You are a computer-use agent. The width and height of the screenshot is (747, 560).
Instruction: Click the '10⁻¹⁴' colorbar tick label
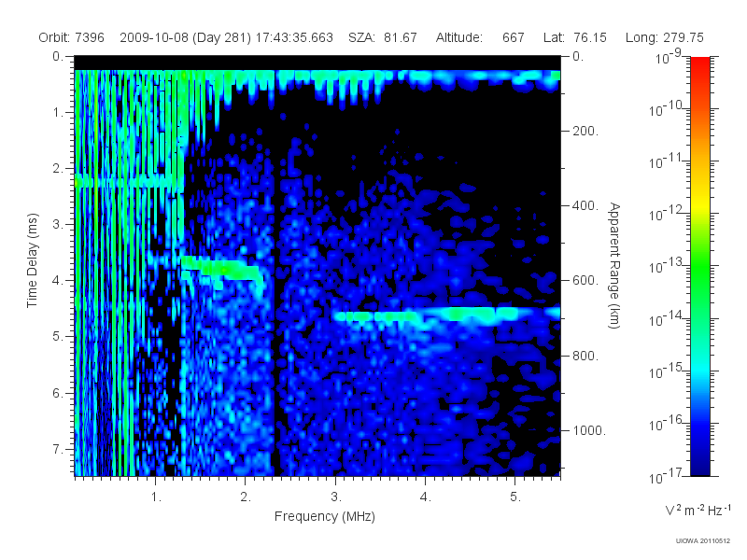pos(668,318)
